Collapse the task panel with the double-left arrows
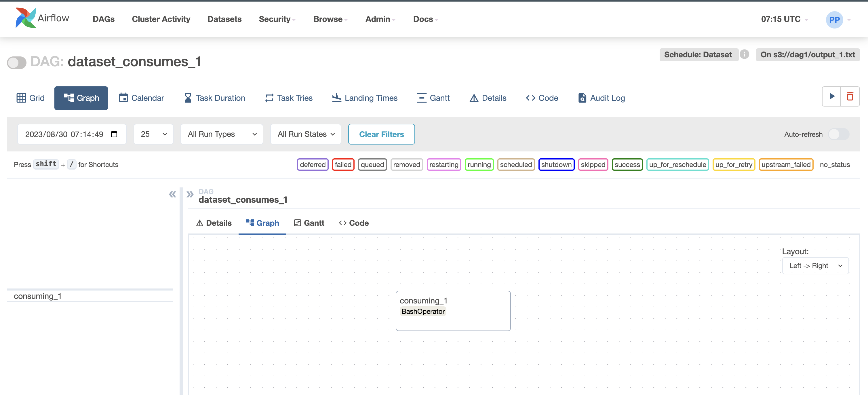This screenshot has width=868, height=395. pos(172,194)
